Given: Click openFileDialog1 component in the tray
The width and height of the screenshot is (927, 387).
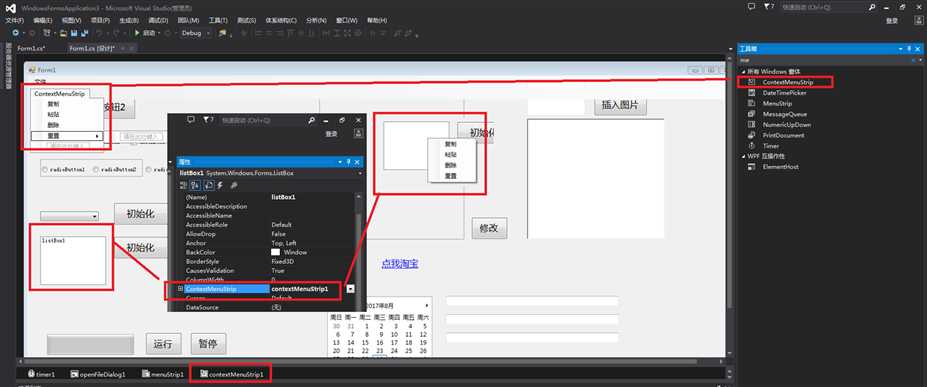Looking at the screenshot, I should tap(98, 375).
